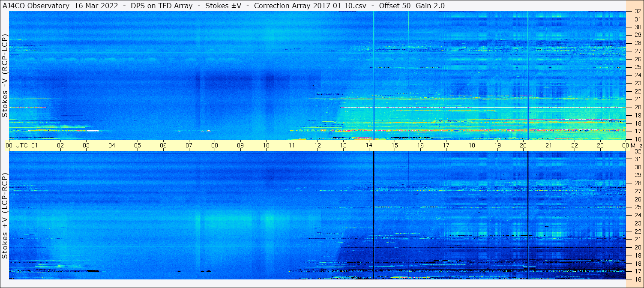Click the 32 MHz label on the upper Stokes -V scale
Viewport: 644px width, 288px height.
click(638, 12)
